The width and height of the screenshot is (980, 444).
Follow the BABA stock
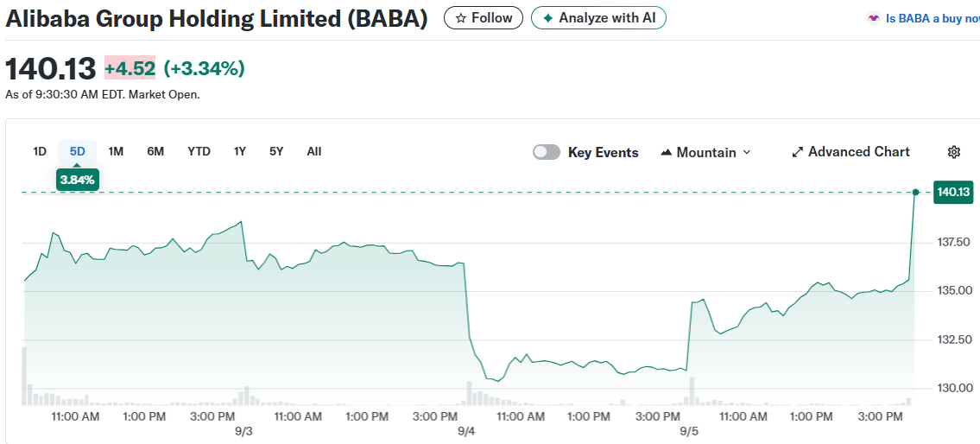484,18
